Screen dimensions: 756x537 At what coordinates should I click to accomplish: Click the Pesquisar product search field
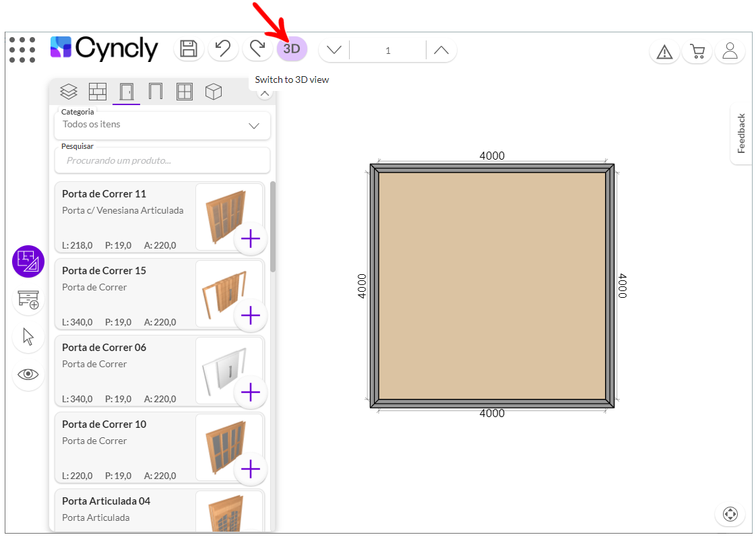(x=162, y=160)
